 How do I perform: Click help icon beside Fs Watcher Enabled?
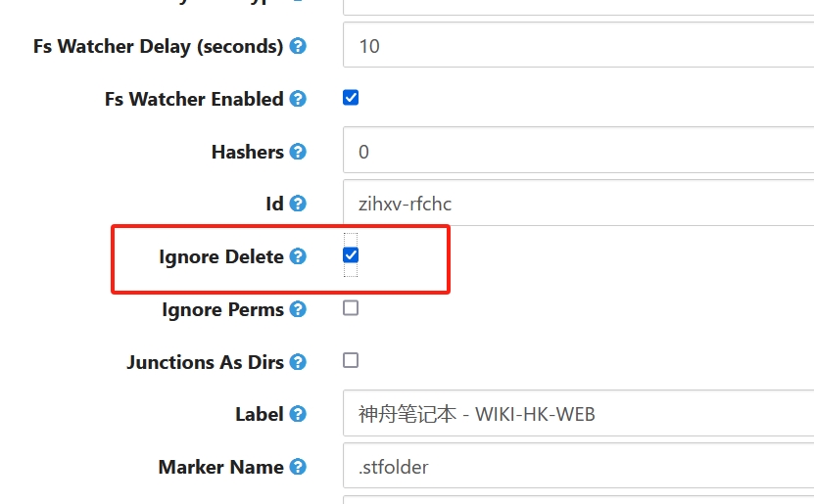click(x=298, y=99)
